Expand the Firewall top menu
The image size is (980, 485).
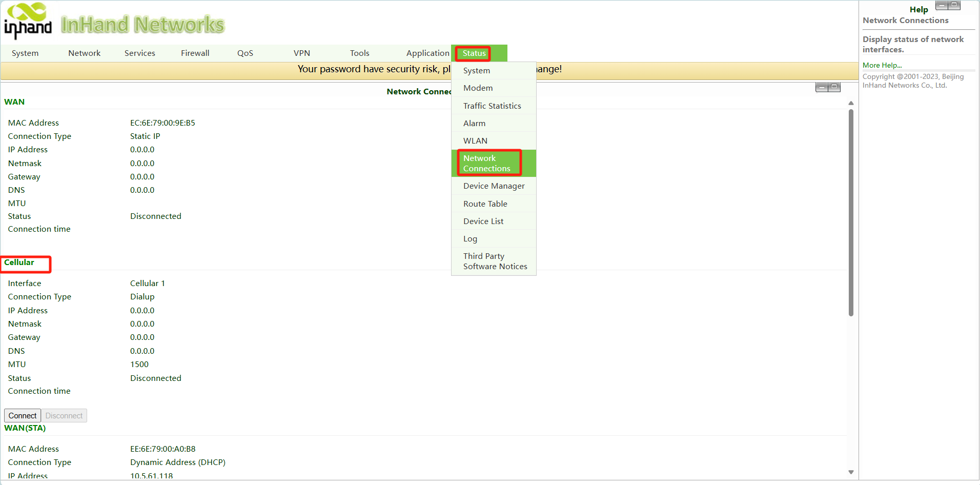coord(195,53)
